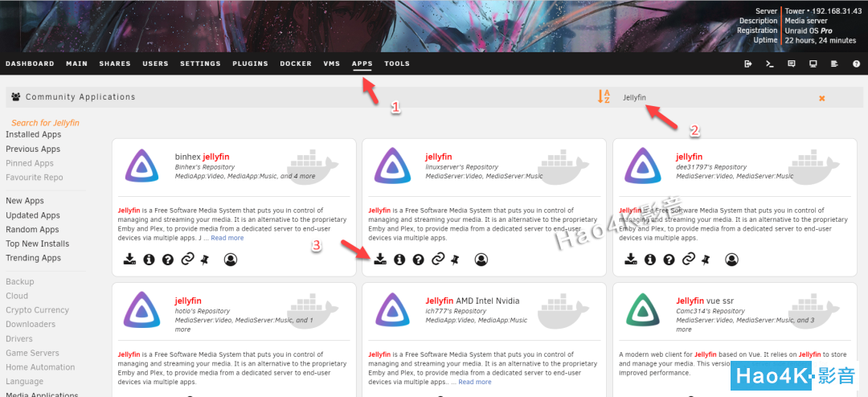Screen dimensions: 868x397
Task: Open Pinned Apps in sidebar
Action: 30,163
